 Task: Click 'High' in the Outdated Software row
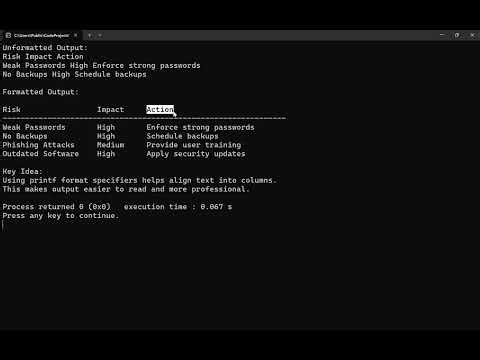tap(106, 154)
